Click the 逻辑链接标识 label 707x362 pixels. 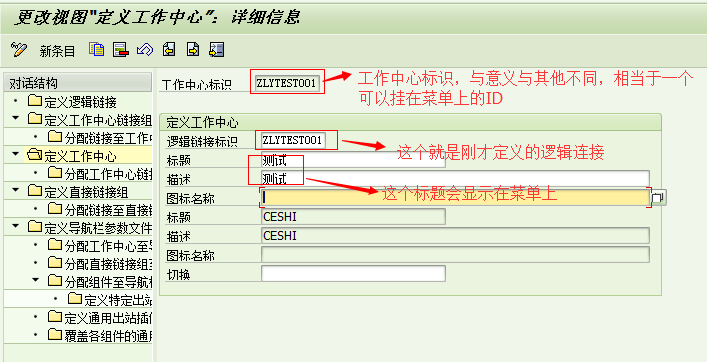[202, 142]
